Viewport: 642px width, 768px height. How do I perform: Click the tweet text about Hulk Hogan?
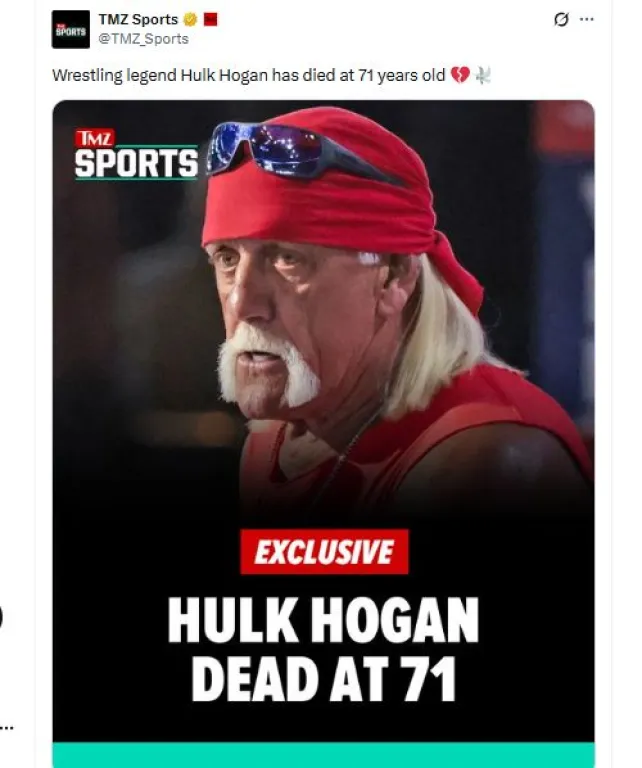pos(248,75)
